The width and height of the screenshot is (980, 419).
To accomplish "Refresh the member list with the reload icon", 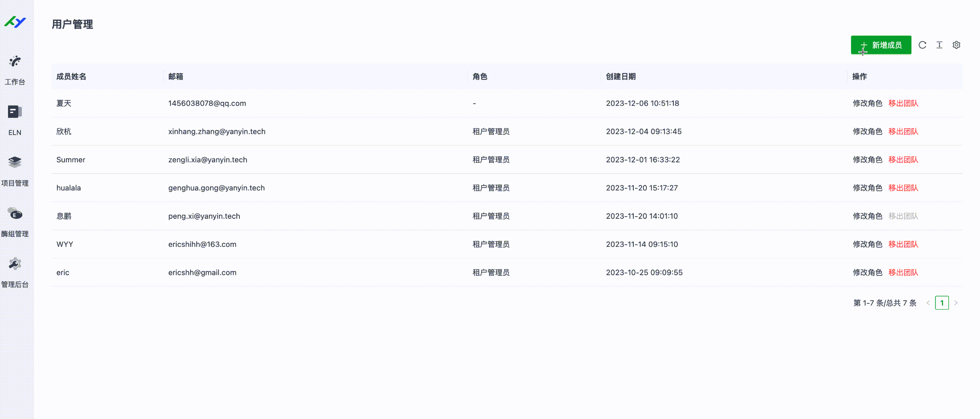I will [922, 45].
